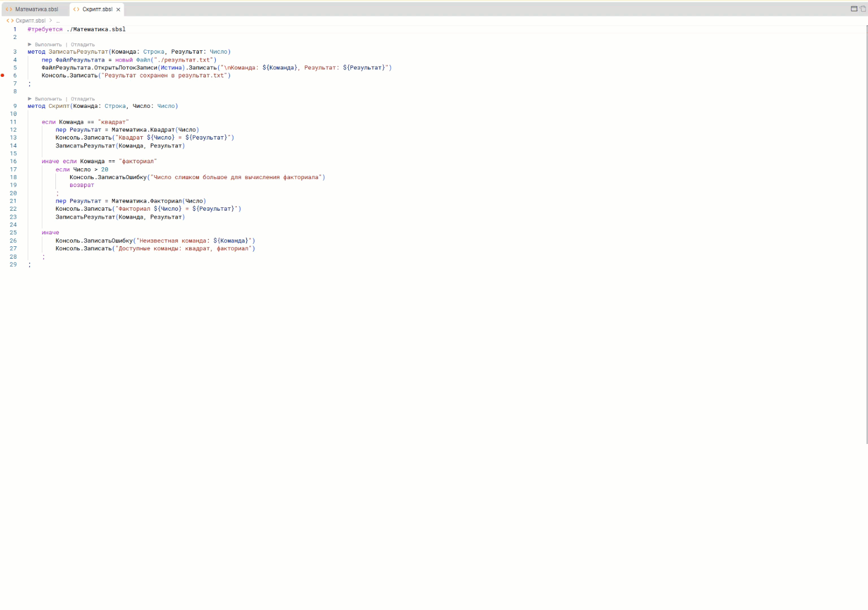Switch to the Математика.sbsl tab

(x=36, y=9)
